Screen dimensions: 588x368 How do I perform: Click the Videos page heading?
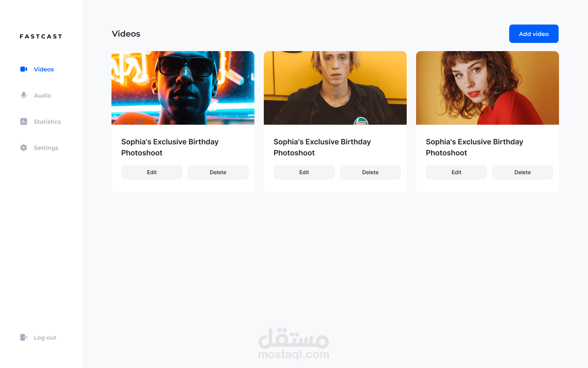pyautogui.click(x=126, y=34)
